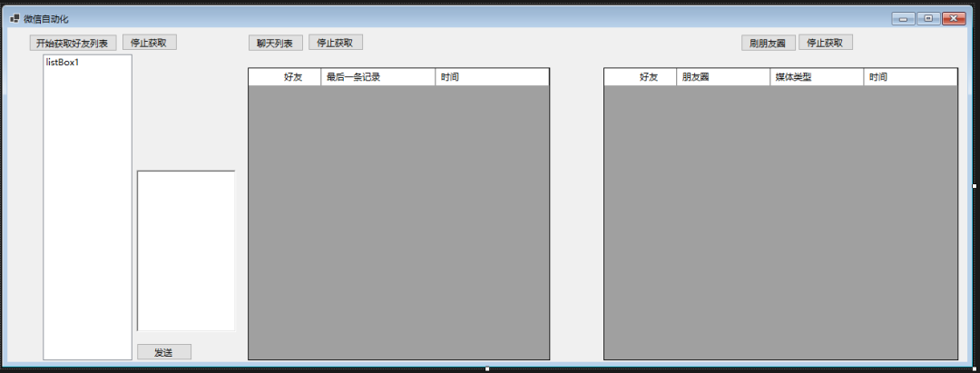Select the listBox1 friends list box
The height and width of the screenshot is (373, 980).
pos(87,207)
